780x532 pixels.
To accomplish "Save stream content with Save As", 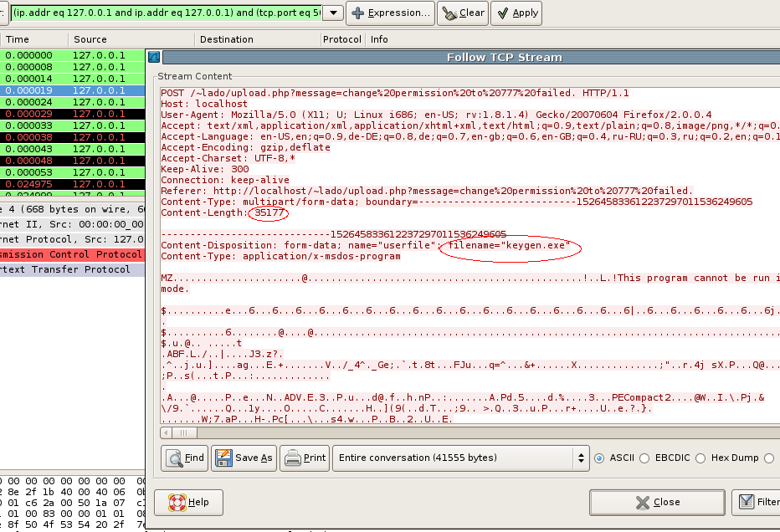I will [x=244, y=458].
